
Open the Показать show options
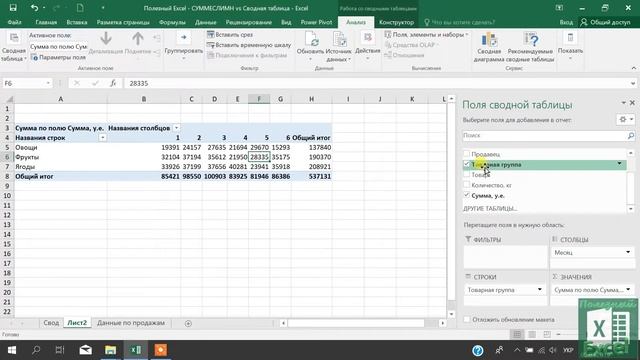570,46
